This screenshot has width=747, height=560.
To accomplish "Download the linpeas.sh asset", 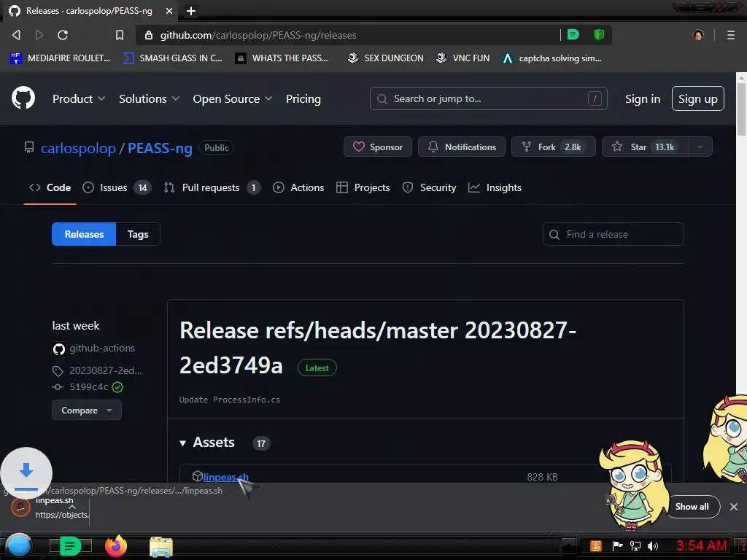I will pyautogui.click(x=226, y=477).
